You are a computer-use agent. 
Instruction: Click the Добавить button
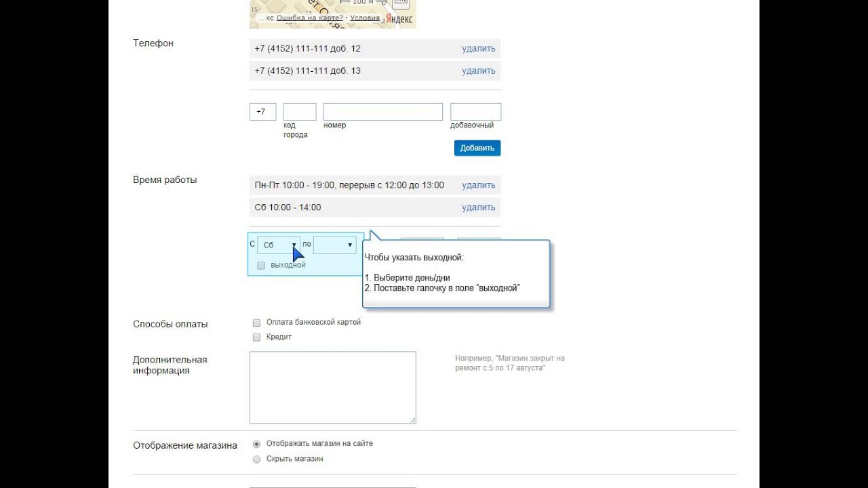pyautogui.click(x=477, y=148)
